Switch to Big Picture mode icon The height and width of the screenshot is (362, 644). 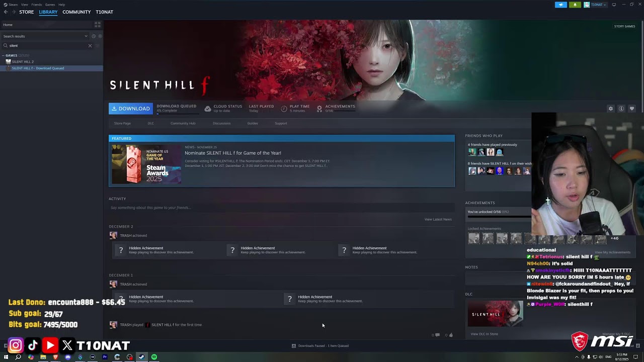coord(614,5)
